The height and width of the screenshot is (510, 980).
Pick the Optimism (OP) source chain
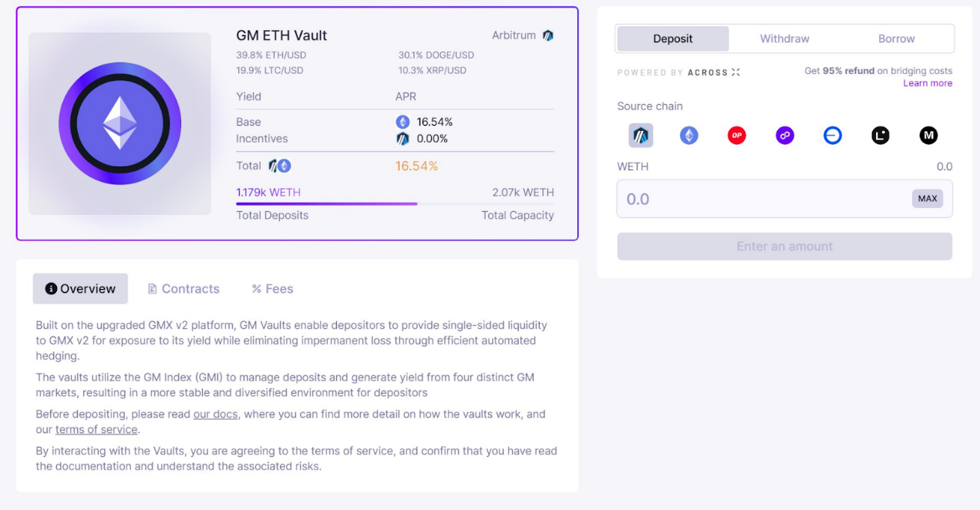736,136
